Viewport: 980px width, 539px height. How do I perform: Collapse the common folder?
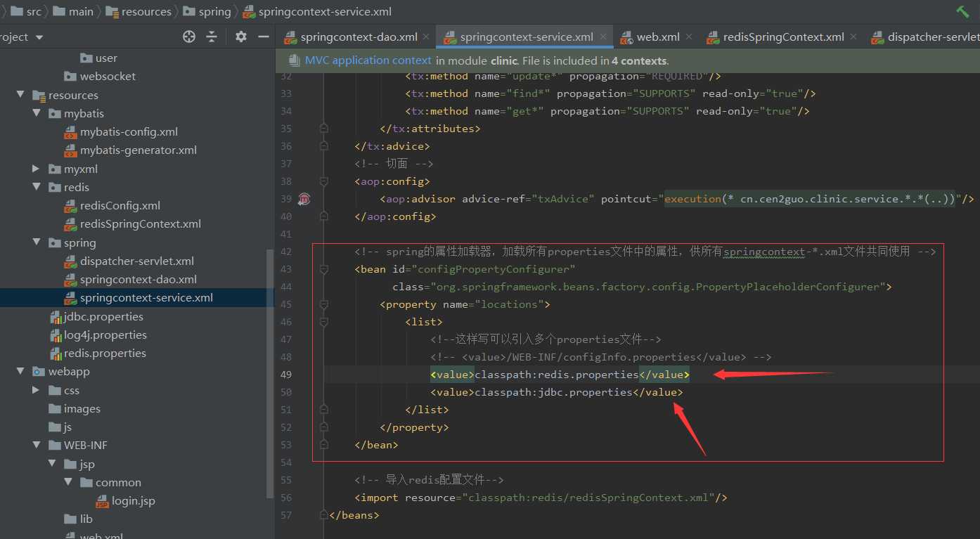pos(68,482)
